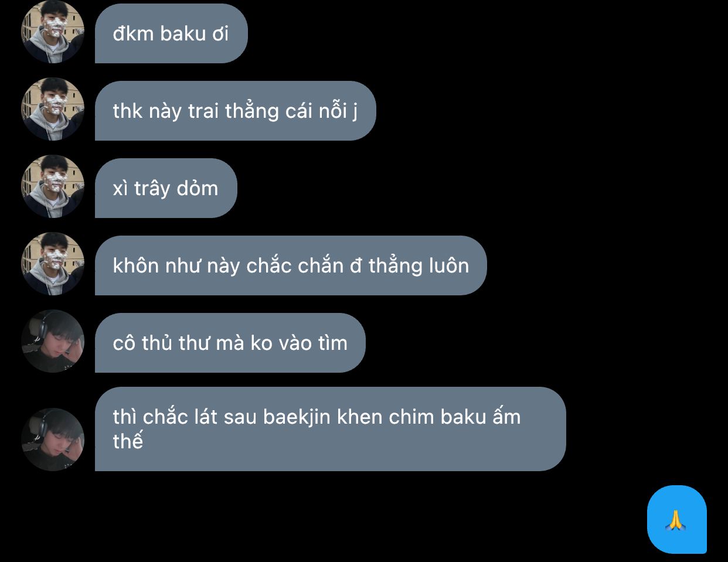Click the praying hands emoji
Screen dimensions: 728x562
pyautogui.click(x=676, y=520)
